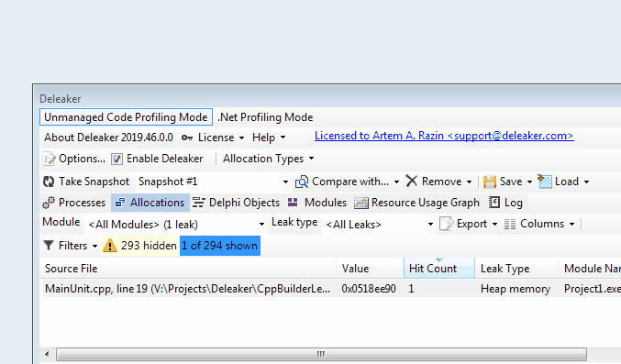Open the Resource Usage Graph icon

[360, 203]
